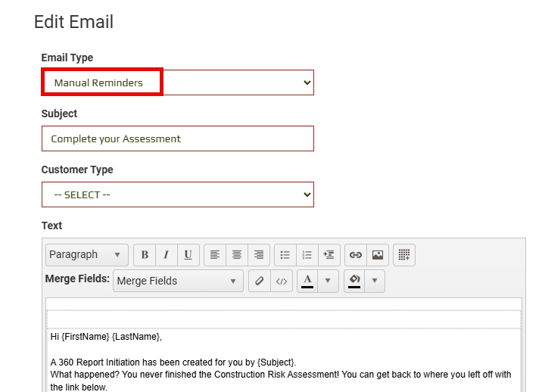Expand the Customer Type select list

tap(177, 194)
